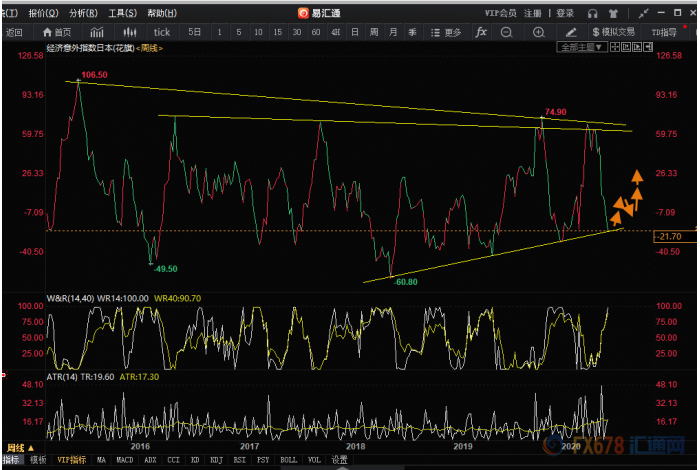This screenshot has height=470, width=700.
Task: Zoom in the chart with the plus magnifier
Action: click(x=539, y=32)
